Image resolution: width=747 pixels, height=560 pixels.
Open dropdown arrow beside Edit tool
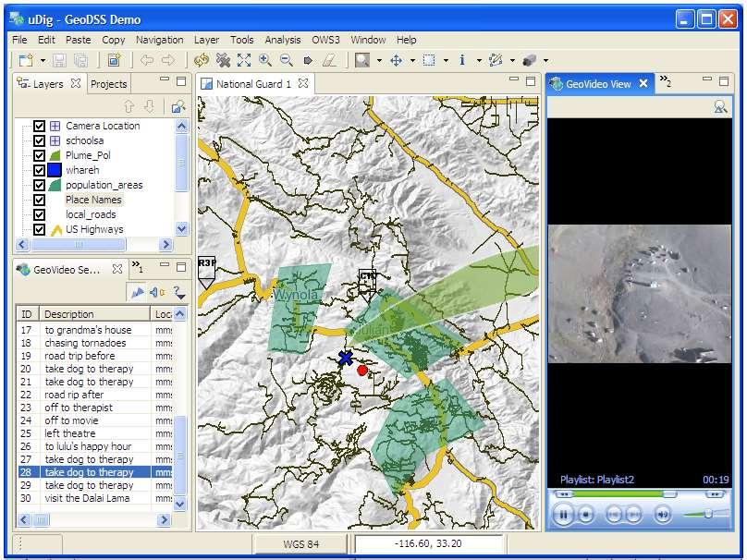click(x=512, y=60)
